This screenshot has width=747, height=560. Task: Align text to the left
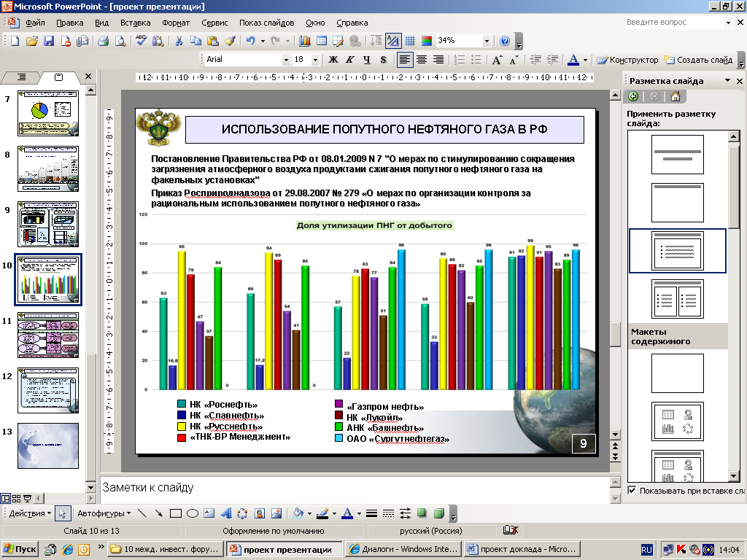click(x=405, y=60)
